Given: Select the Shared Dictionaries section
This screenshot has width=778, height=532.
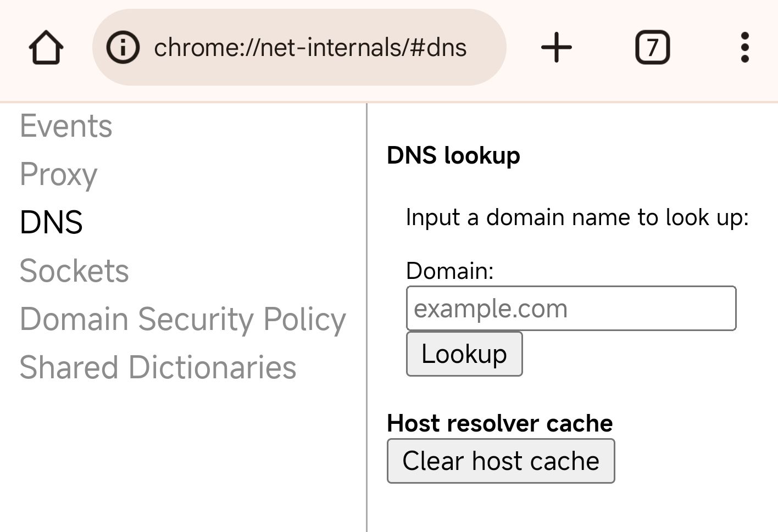Looking at the screenshot, I should pyautogui.click(x=158, y=367).
